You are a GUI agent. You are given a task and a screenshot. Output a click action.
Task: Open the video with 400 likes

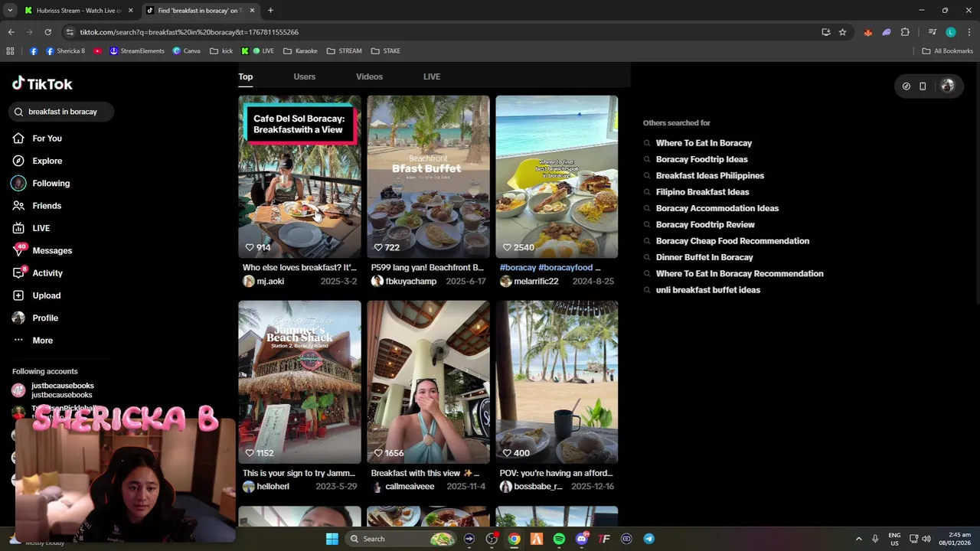[x=557, y=382]
